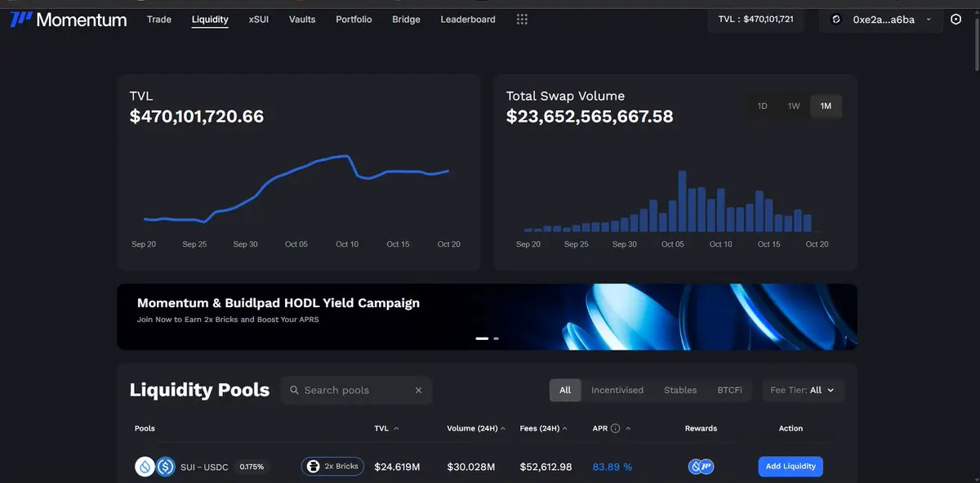The image size is (980, 483).
Task: Open the Portfolio page
Action: (354, 20)
